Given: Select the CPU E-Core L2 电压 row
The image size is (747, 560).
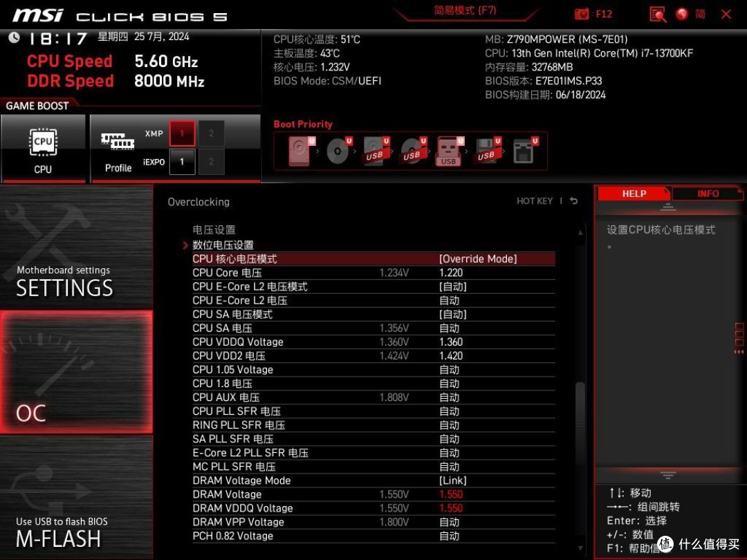Looking at the screenshot, I should [x=373, y=301].
